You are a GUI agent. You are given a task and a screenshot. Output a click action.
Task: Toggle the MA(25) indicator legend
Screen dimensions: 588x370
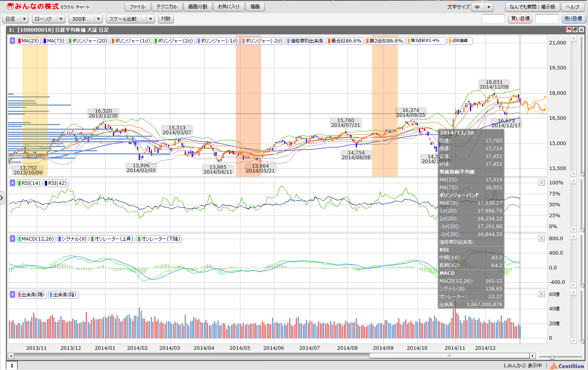point(30,41)
